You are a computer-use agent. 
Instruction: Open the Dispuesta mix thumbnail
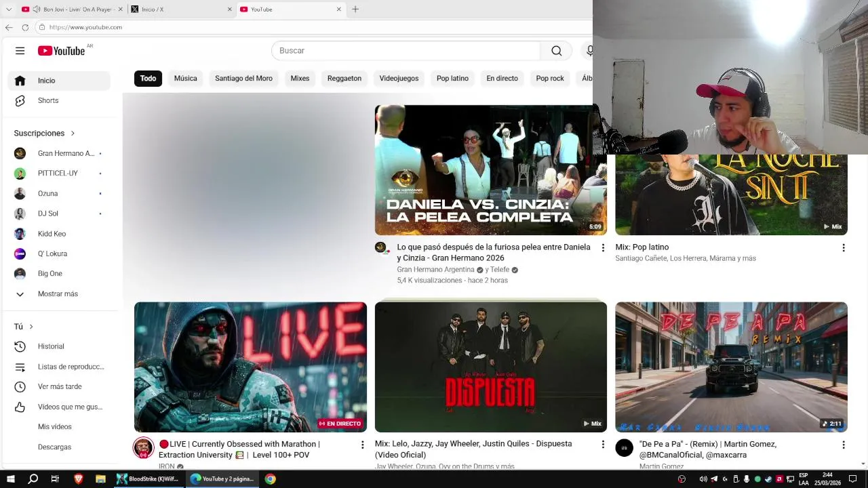[490, 367]
